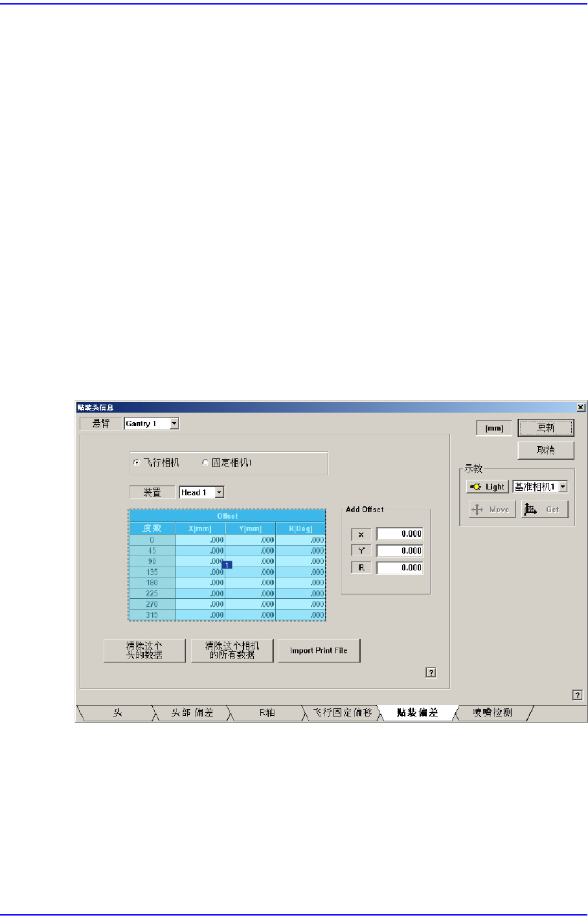Select the 45 degree row header
This screenshot has height=922, width=588.
click(x=152, y=551)
